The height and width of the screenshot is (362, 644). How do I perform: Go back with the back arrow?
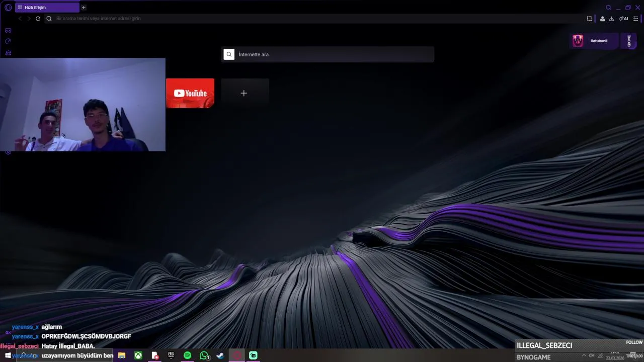[x=20, y=19]
